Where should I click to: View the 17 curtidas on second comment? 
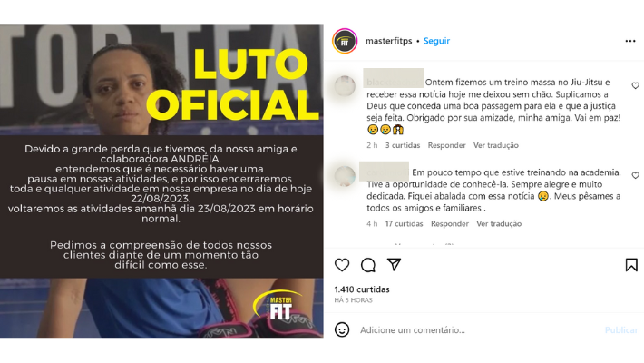coord(404,223)
